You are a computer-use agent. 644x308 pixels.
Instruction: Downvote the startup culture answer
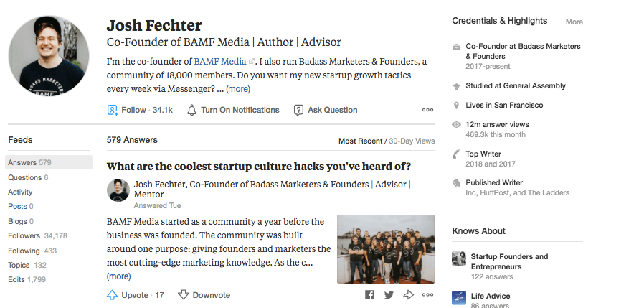pyautogui.click(x=184, y=295)
